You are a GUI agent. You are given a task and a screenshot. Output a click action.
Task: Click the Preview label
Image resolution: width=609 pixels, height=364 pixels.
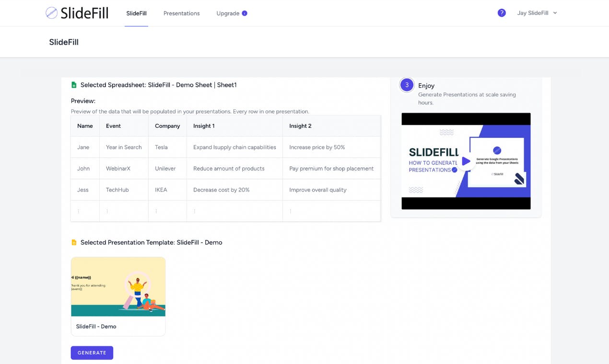83,101
